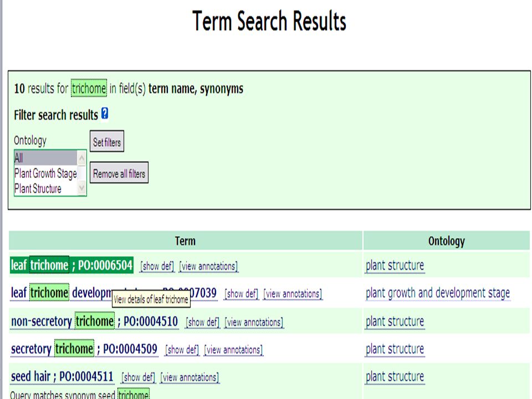Show definition for leaf trichome PO:0006504
532x399 pixels.
click(157, 267)
